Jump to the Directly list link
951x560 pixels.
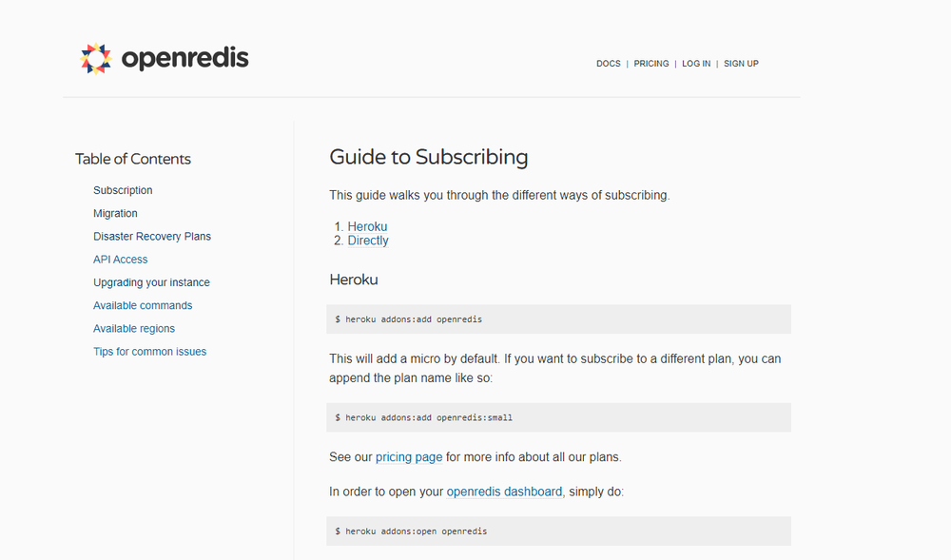point(368,241)
